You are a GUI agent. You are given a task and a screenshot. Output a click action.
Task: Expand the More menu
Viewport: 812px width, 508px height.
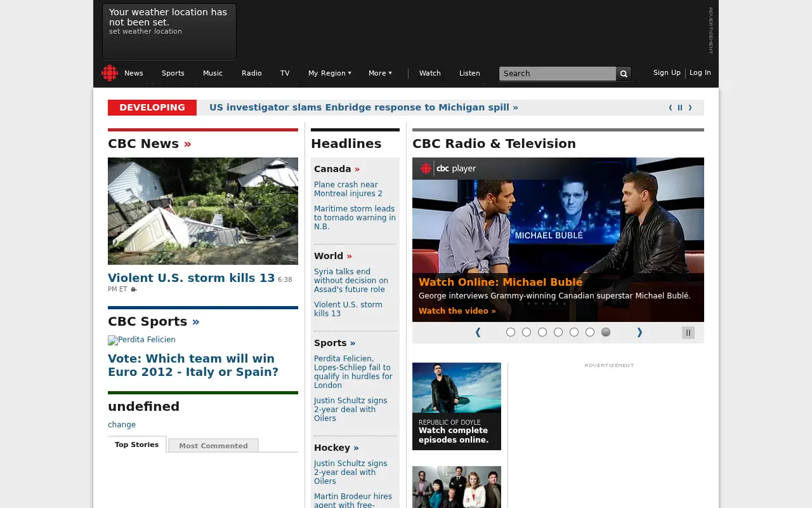click(x=380, y=73)
